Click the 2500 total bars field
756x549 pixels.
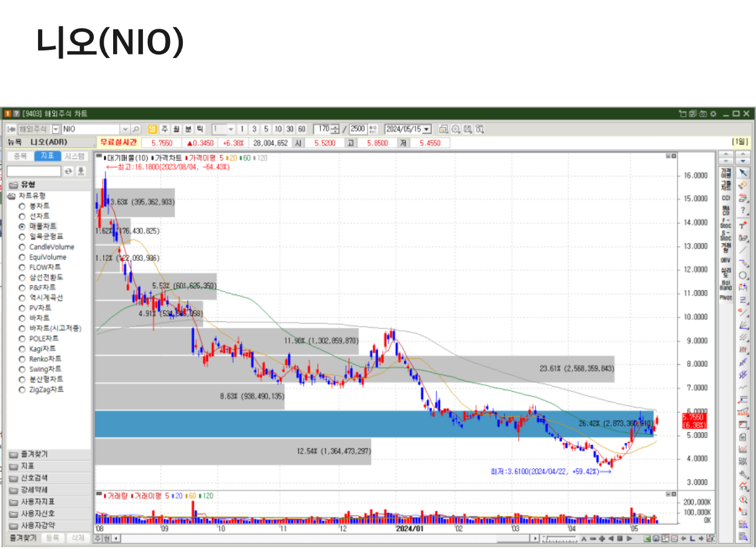(357, 129)
